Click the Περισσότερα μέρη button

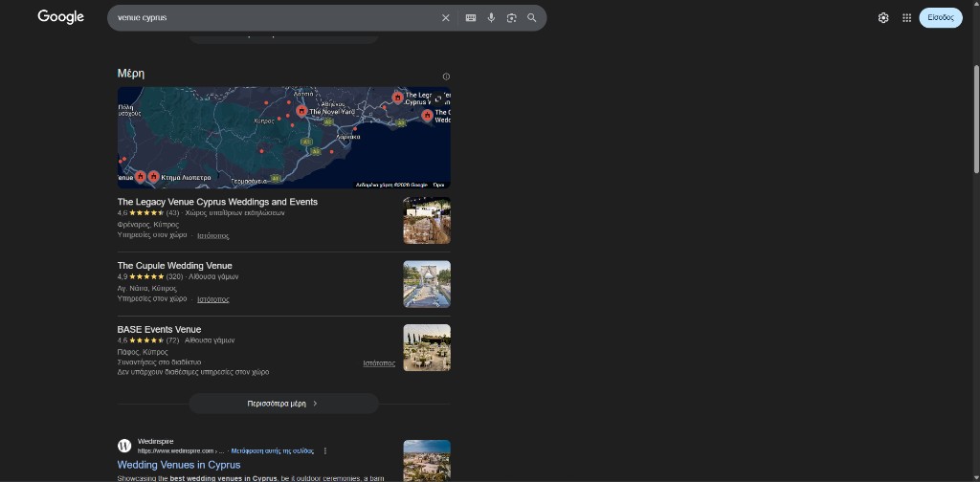point(283,404)
